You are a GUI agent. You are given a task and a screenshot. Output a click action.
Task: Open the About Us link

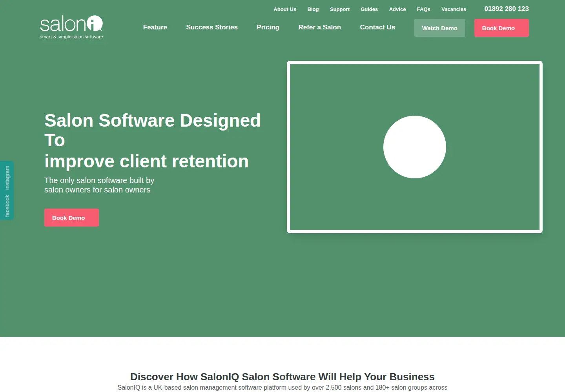[x=285, y=9]
